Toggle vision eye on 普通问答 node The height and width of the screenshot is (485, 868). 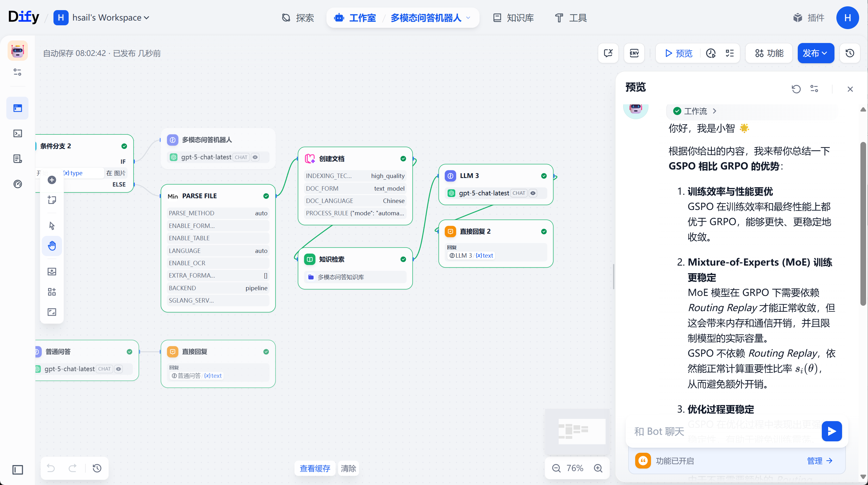point(118,369)
